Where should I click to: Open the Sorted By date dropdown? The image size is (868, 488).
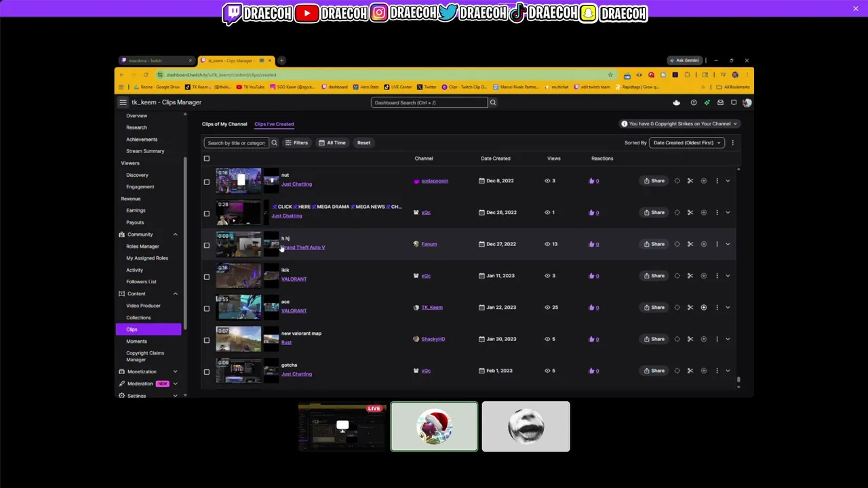(x=686, y=143)
